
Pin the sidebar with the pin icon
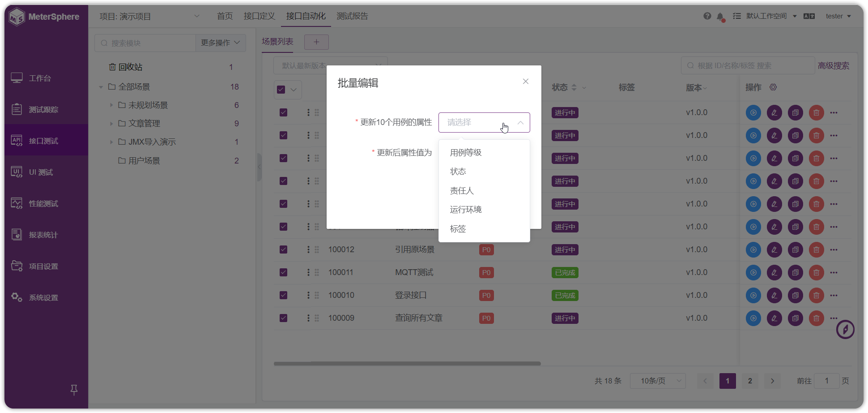(x=74, y=390)
